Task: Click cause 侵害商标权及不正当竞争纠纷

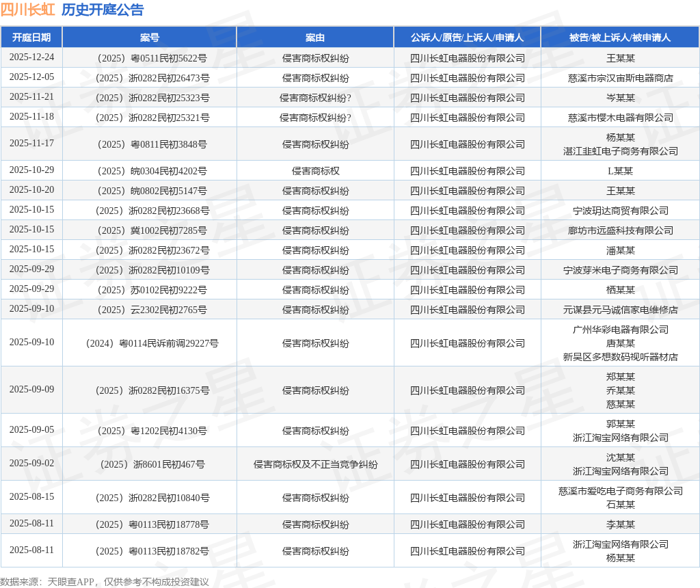Action: [x=316, y=464]
